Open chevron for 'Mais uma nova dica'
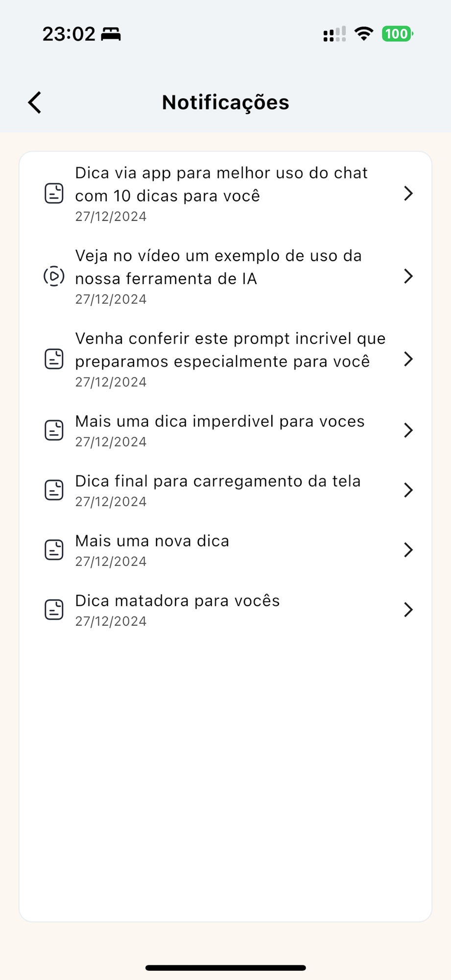The image size is (451, 980). coord(408,550)
